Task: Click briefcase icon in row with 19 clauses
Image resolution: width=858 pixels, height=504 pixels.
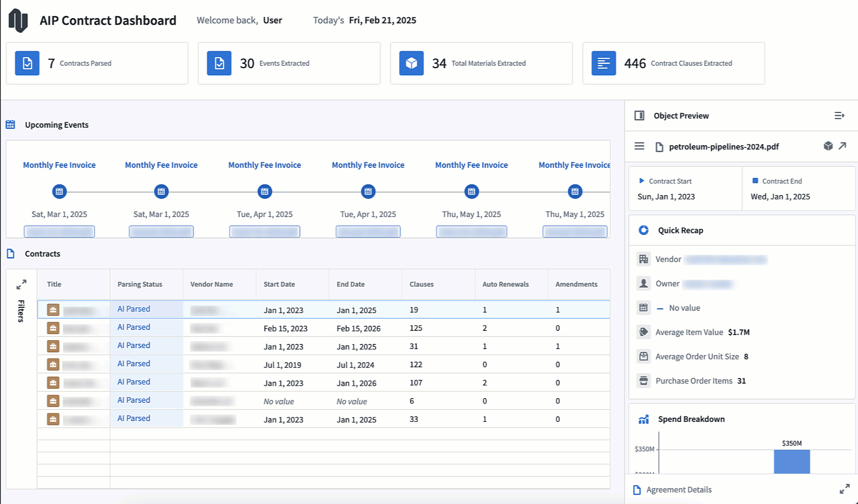Action: click(x=53, y=310)
